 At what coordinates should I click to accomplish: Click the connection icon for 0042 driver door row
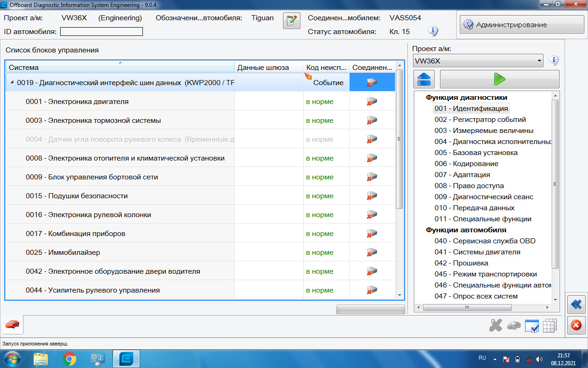coord(372,271)
